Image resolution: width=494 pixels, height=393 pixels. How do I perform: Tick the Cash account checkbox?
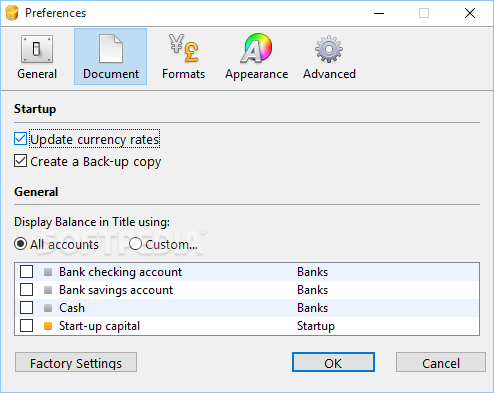point(26,308)
